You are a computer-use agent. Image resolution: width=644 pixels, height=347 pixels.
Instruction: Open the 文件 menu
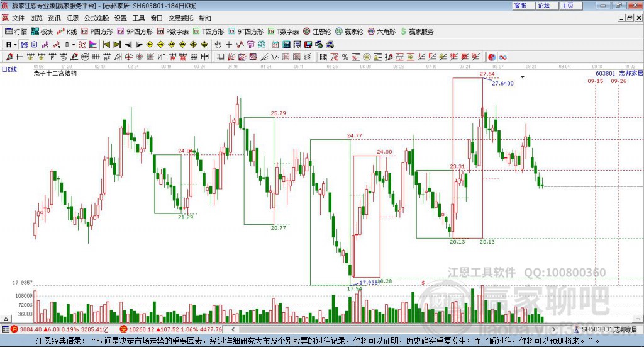point(18,18)
